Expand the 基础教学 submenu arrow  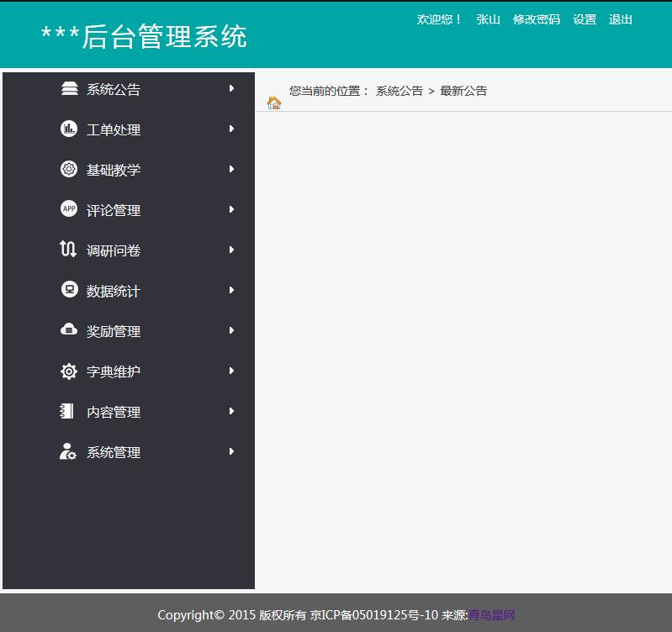point(231,169)
